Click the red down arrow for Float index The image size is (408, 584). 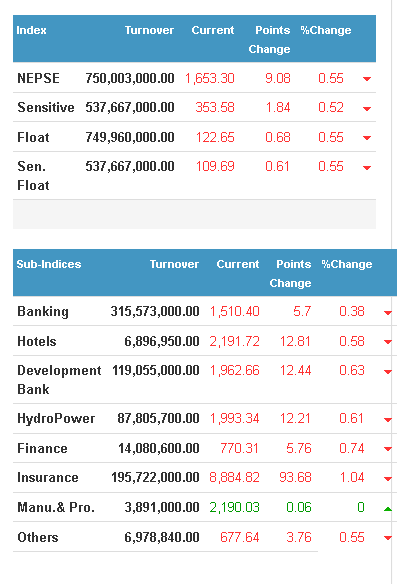click(x=367, y=138)
